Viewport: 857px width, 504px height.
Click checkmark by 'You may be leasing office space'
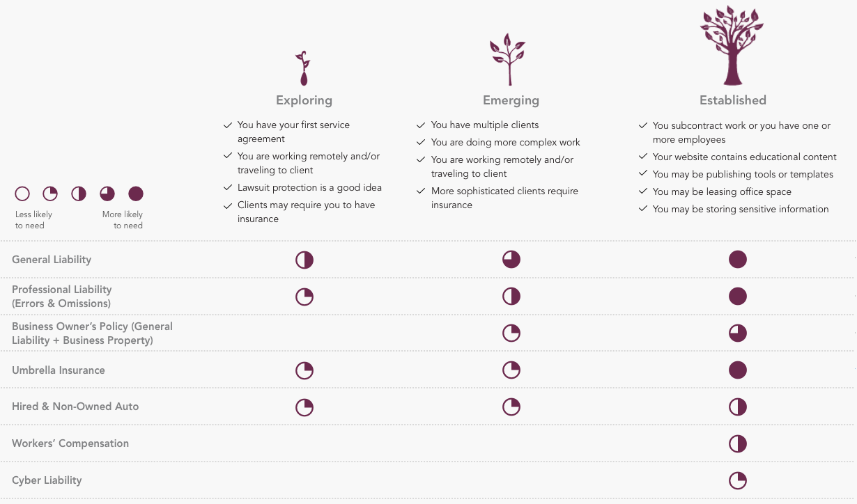[x=643, y=192]
